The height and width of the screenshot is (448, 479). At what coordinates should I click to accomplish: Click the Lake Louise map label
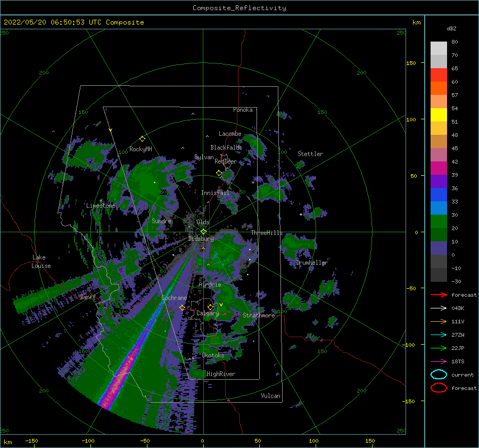pos(41,262)
